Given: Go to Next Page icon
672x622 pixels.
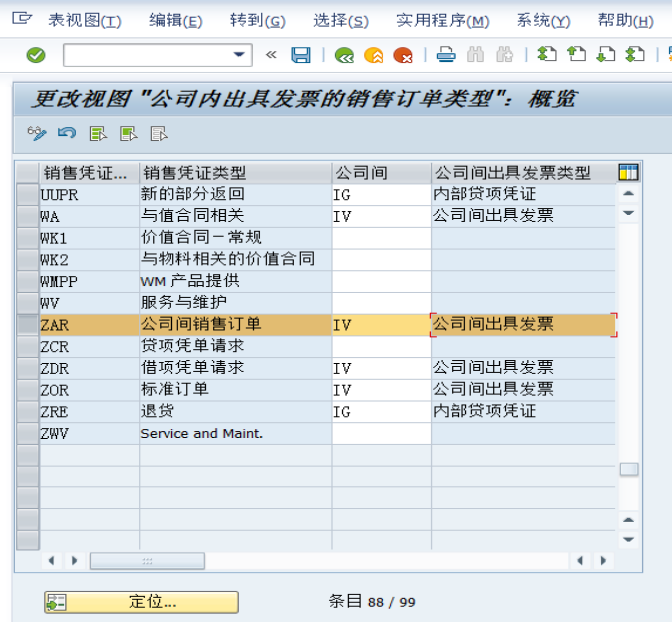Looking at the screenshot, I should point(606,55).
